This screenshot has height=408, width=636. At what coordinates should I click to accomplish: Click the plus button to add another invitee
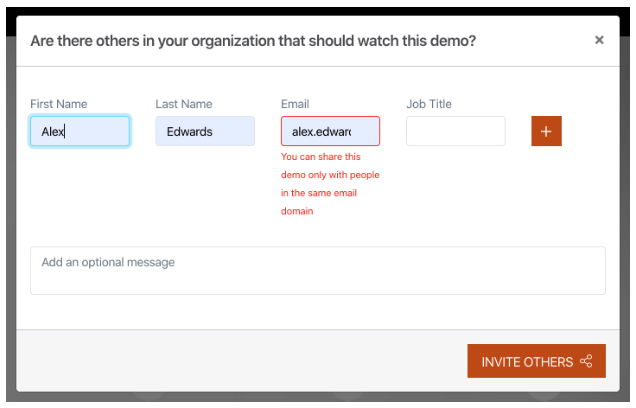coord(546,131)
